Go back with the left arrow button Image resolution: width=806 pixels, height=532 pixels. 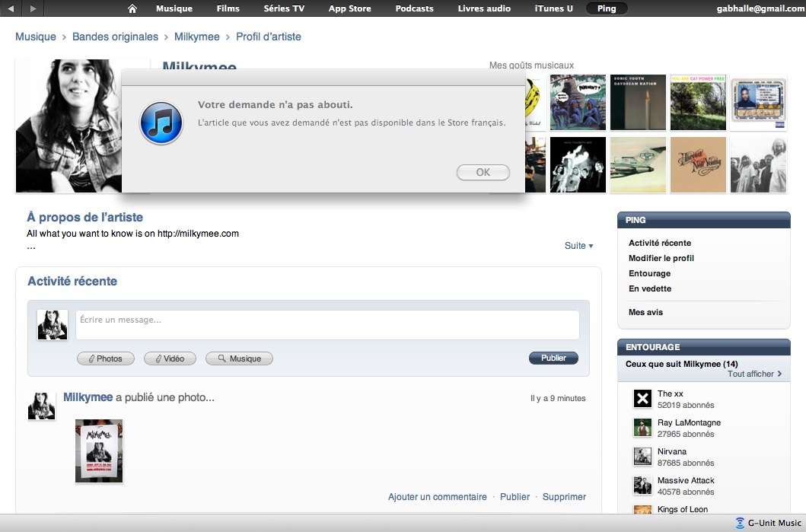[11, 8]
